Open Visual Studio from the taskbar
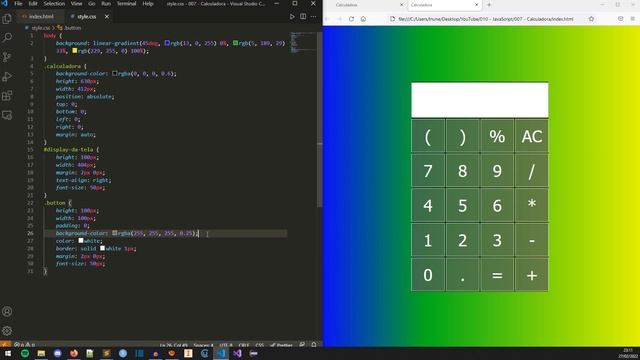Image resolution: width=640 pixels, height=360 pixels. pos(237,353)
